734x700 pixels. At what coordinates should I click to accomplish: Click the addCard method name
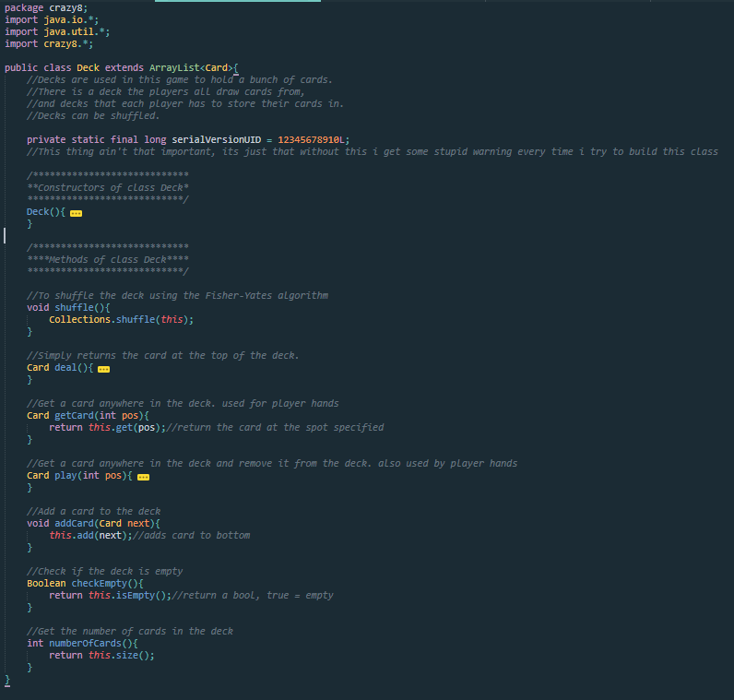74,523
